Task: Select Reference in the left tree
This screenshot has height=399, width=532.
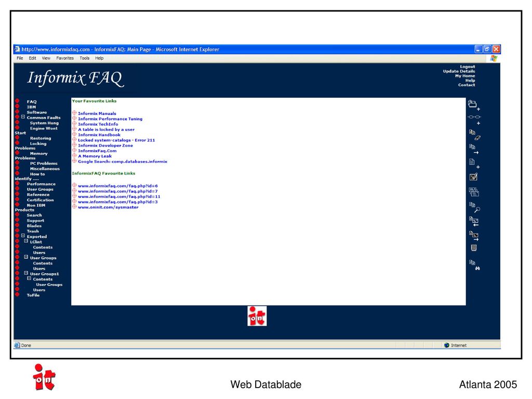Action: coord(38,195)
